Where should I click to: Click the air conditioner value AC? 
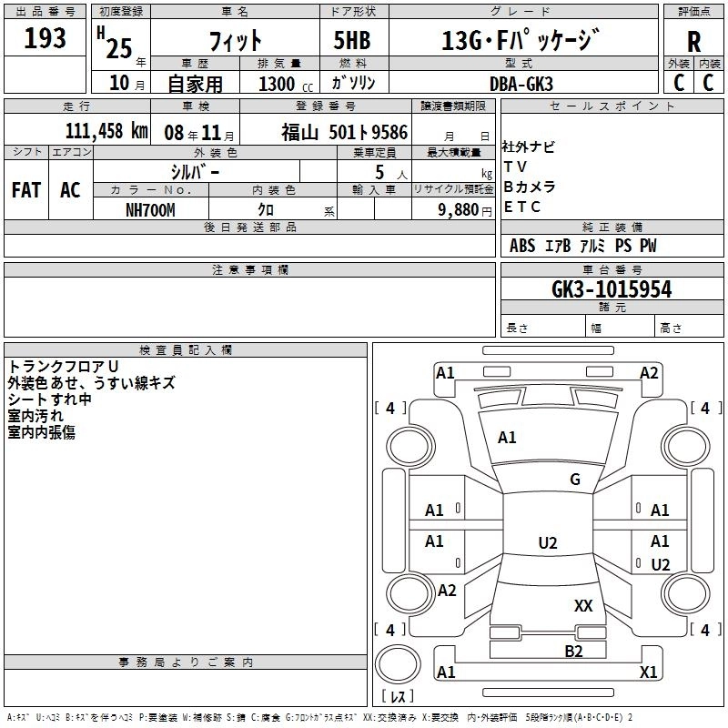coord(70,190)
